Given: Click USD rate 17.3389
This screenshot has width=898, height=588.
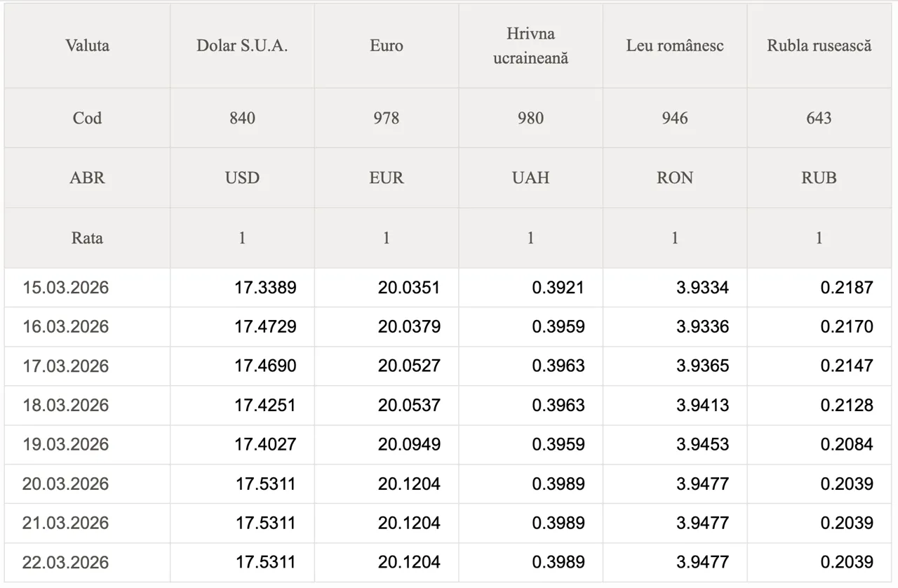Looking at the screenshot, I should click(265, 288).
